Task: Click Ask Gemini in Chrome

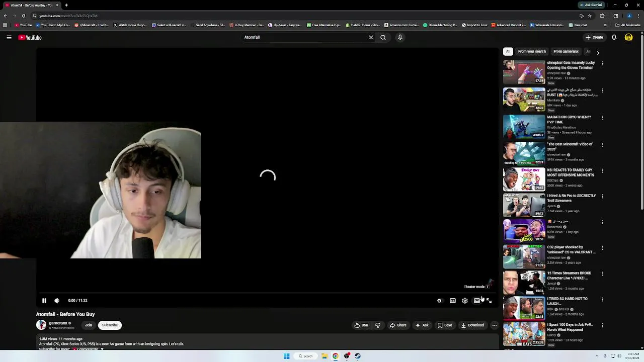Action: tap(591, 5)
